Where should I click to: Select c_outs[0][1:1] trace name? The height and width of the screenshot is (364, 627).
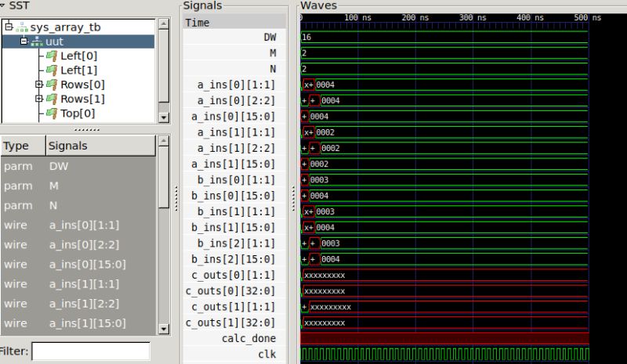pyautogui.click(x=233, y=275)
